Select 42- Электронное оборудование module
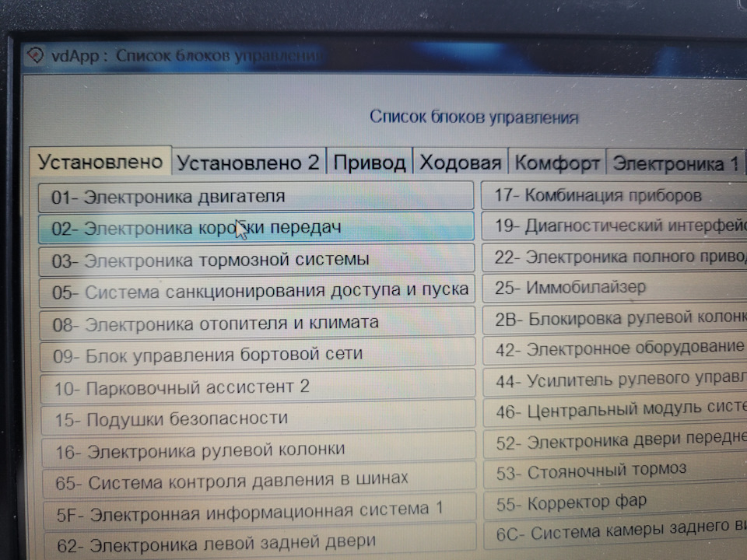The image size is (747, 560). (x=615, y=349)
